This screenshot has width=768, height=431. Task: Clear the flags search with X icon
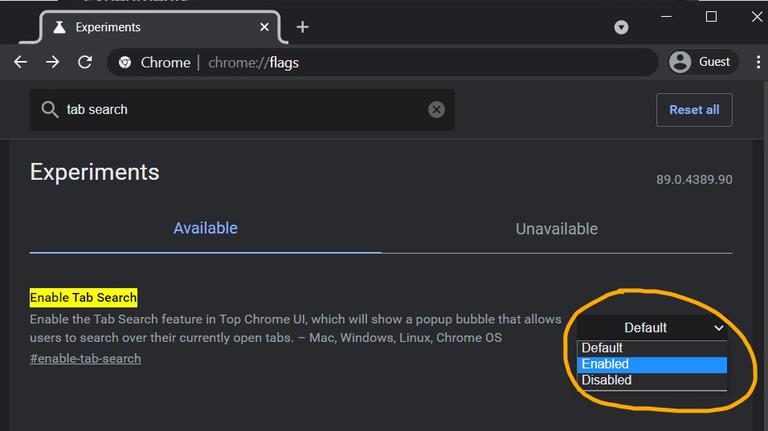(x=436, y=110)
